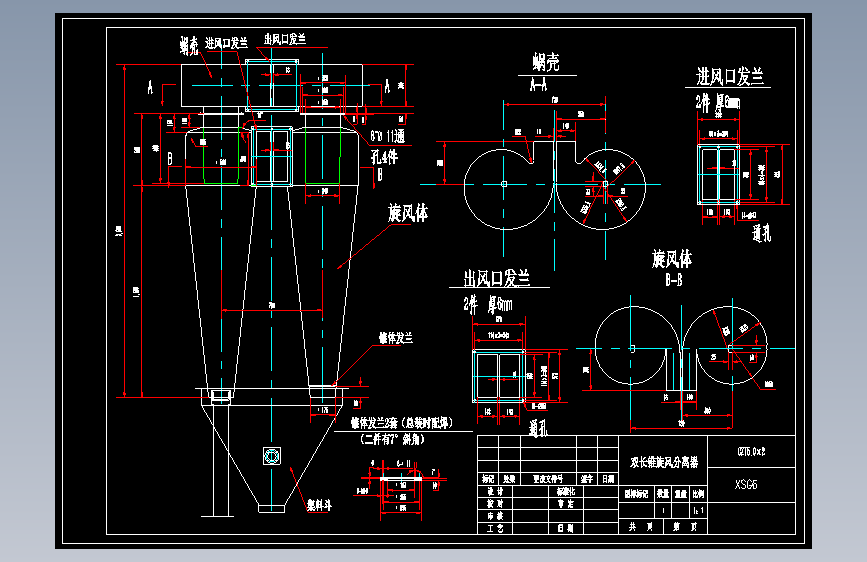The image size is (867, 562).
Task: Click the 集料斗 hopper label
Action: pyautogui.click(x=319, y=505)
